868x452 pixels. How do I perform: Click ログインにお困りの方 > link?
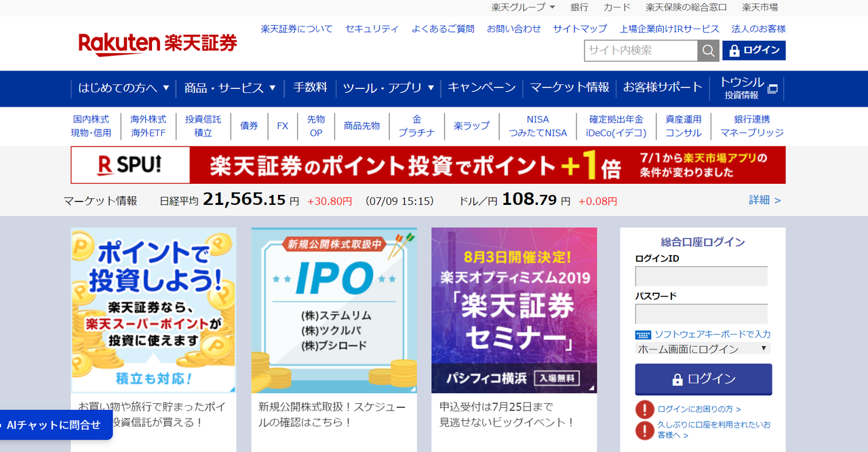click(x=699, y=409)
